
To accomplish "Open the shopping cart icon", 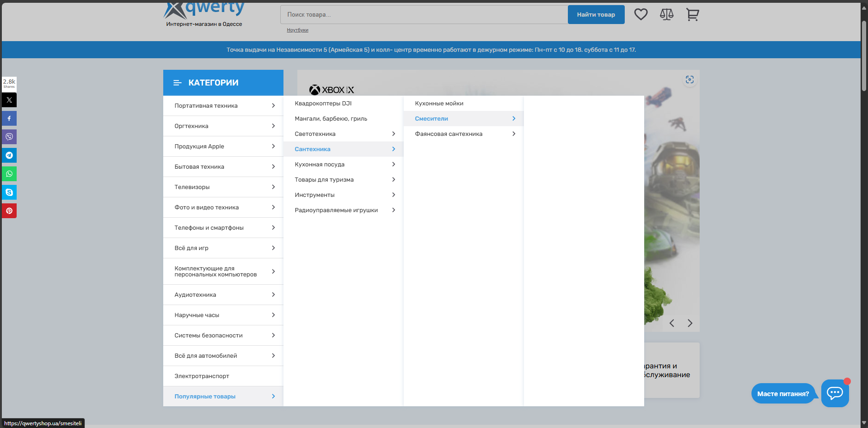I will click(x=692, y=14).
